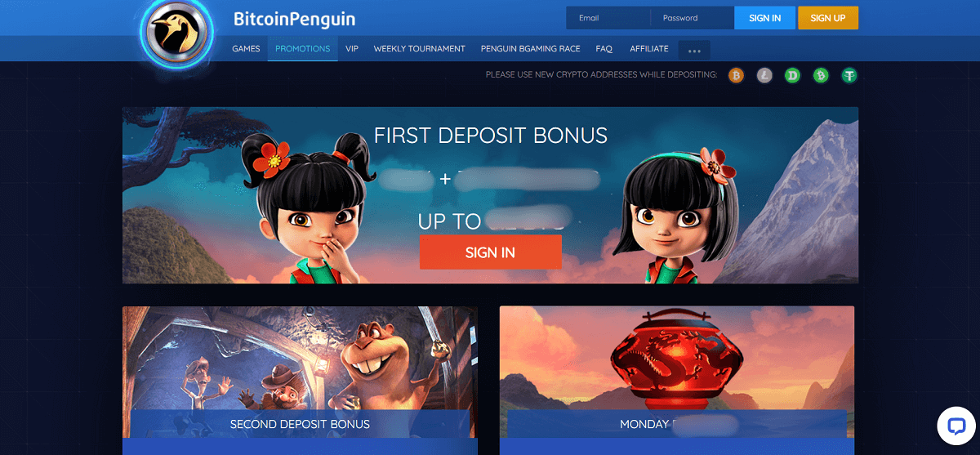The width and height of the screenshot is (980, 455).
Task: Focus the Email input field
Action: click(608, 18)
